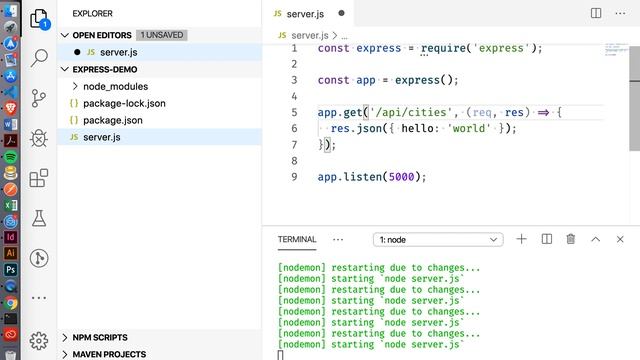Click the terminal cursor prompt
This screenshot has height=360, width=640.
tap(280, 355)
